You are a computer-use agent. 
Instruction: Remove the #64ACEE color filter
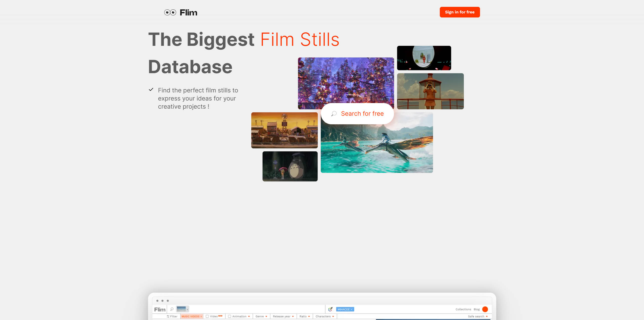(x=351, y=309)
